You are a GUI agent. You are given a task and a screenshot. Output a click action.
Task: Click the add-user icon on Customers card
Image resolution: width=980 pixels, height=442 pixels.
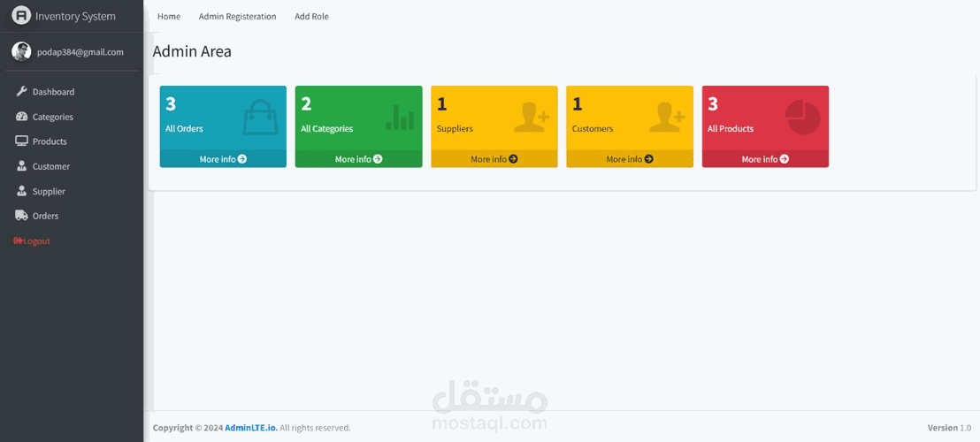point(667,118)
